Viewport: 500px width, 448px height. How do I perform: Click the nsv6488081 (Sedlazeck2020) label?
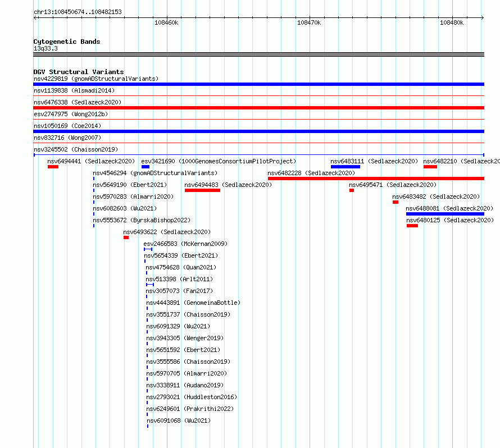point(449,208)
